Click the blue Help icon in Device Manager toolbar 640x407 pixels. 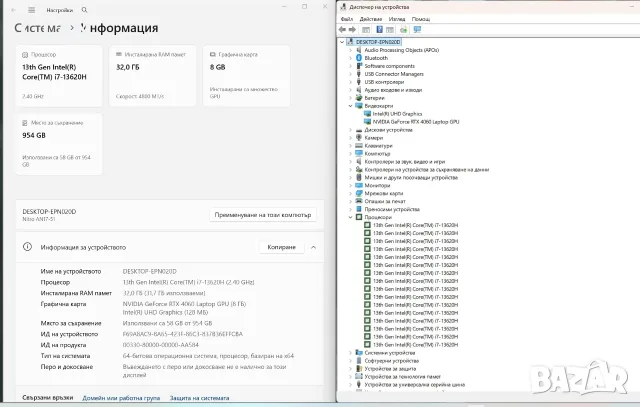click(x=379, y=29)
